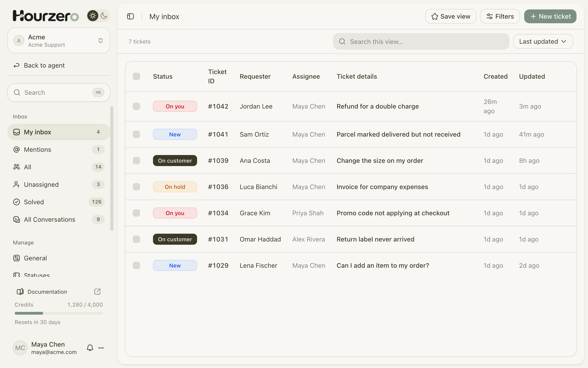Click the Documentation book icon
Viewport: 588px width, 368px height.
[20, 292]
